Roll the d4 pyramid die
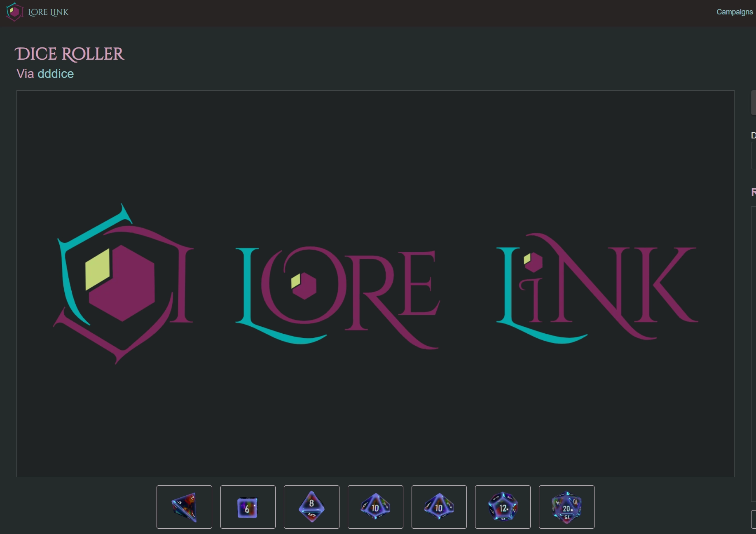The image size is (756, 534). point(184,507)
